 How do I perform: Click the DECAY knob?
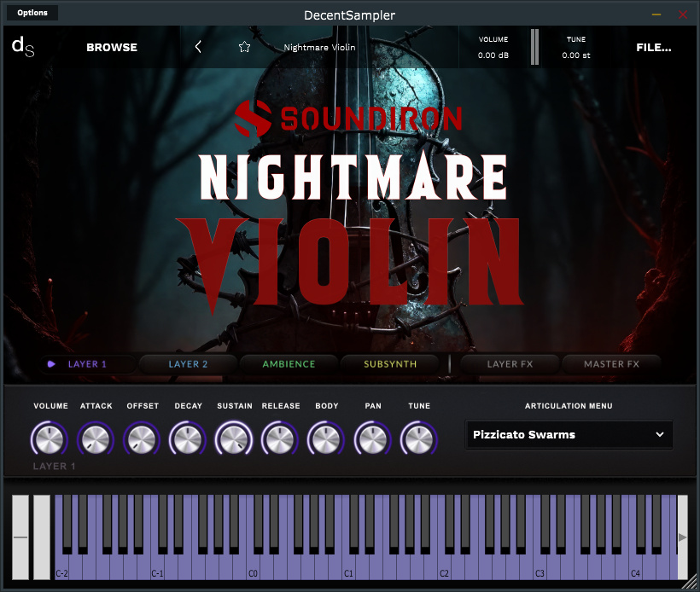tap(188, 439)
